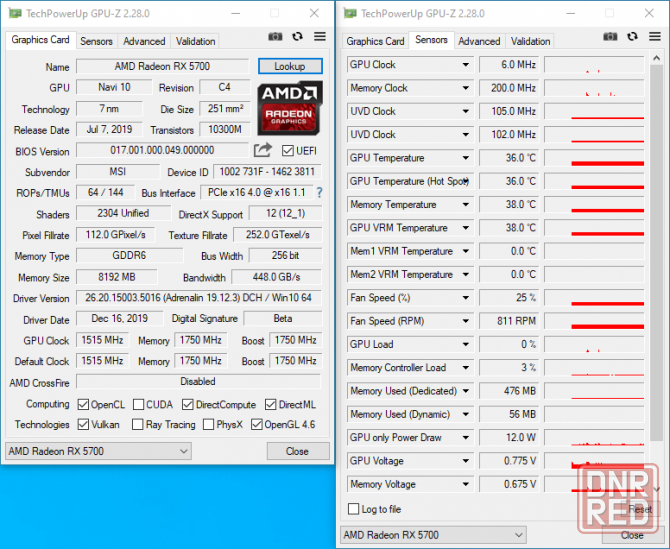The image size is (670, 549).
Task: Click the AMD CrossFire Disabled field
Action: 198,382
